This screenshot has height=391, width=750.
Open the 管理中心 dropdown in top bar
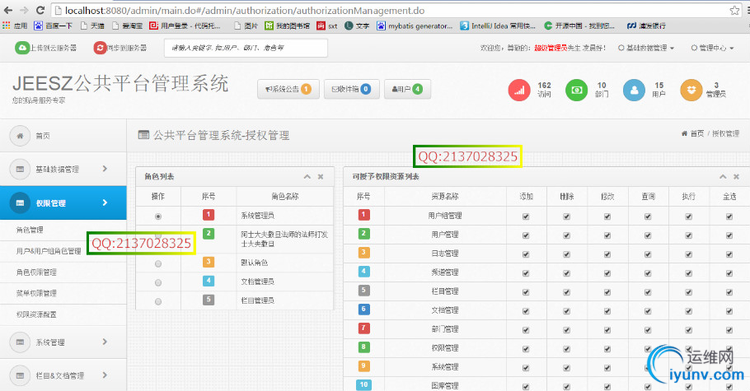click(712, 48)
